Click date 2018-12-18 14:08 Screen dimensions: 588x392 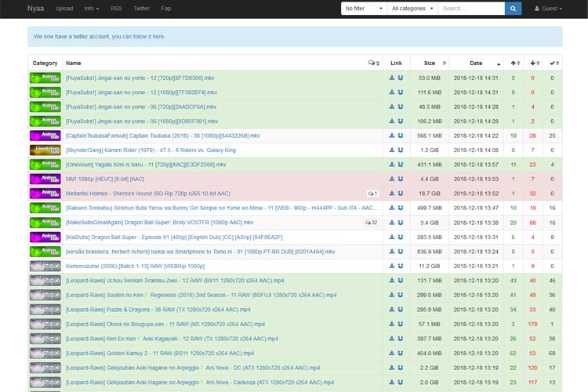(x=476, y=150)
